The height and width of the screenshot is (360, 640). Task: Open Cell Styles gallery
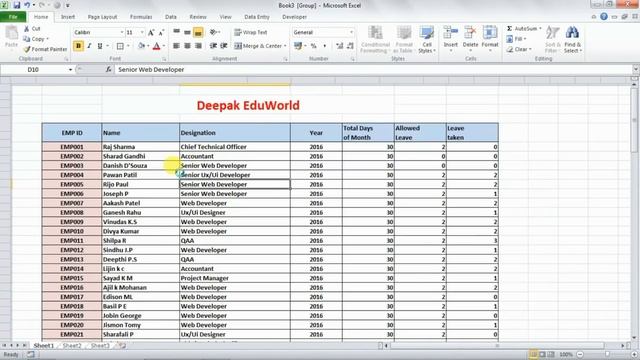click(427, 40)
